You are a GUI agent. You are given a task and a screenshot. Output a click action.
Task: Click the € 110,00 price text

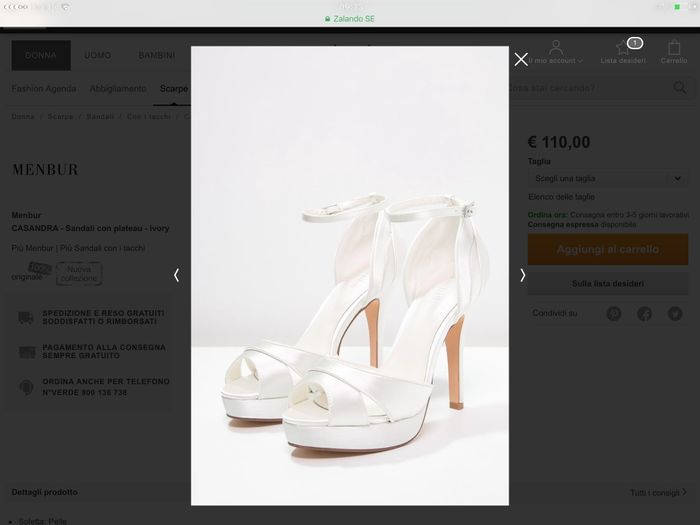pos(559,142)
